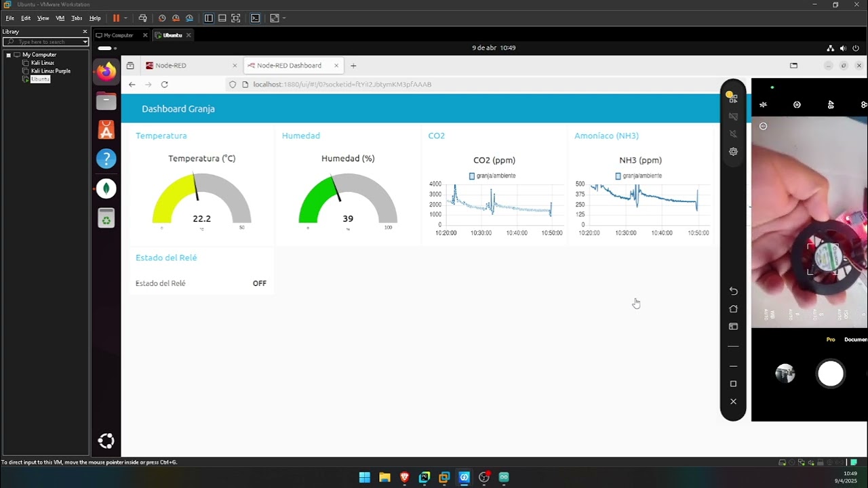This screenshot has width=868, height=488.
Task: Select Kali Linux in the library
Action: point(42,63)
